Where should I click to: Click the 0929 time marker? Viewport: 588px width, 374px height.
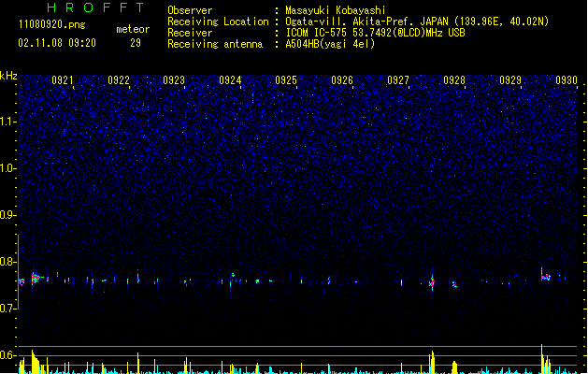(510, 80)
